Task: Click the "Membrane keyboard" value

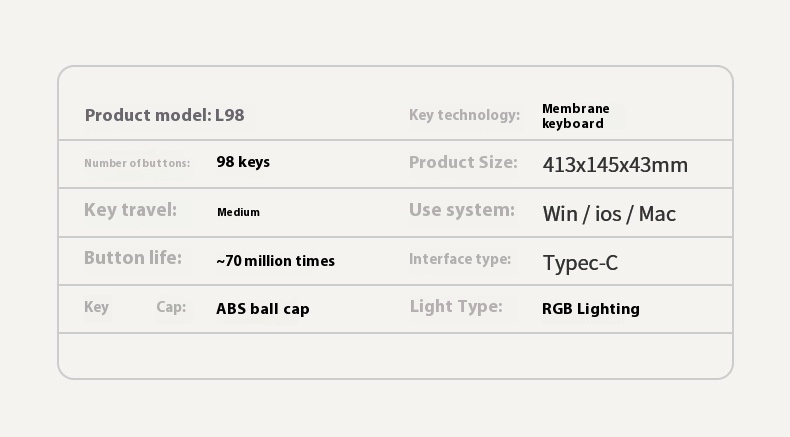Action: [575, 116]
